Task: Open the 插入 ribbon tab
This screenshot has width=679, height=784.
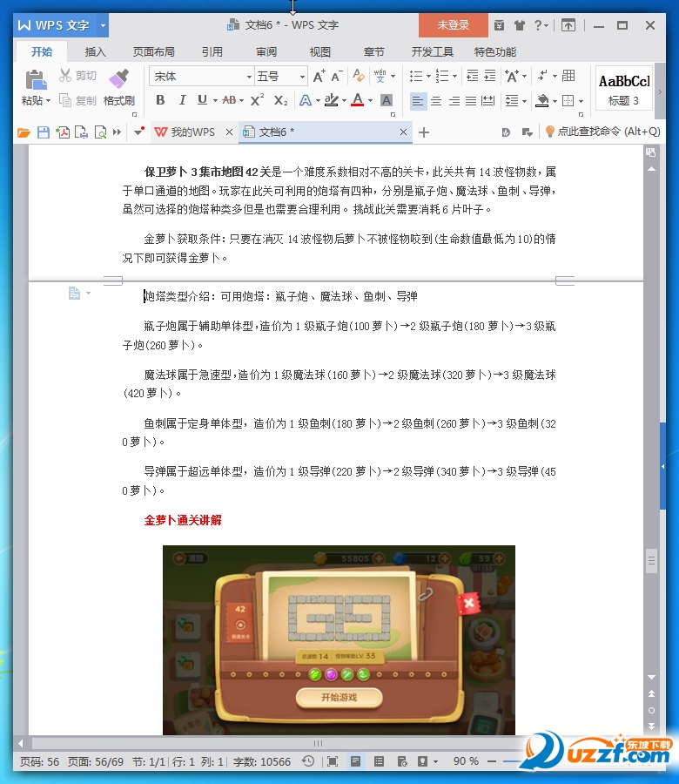Action: [x=95, y=52]
